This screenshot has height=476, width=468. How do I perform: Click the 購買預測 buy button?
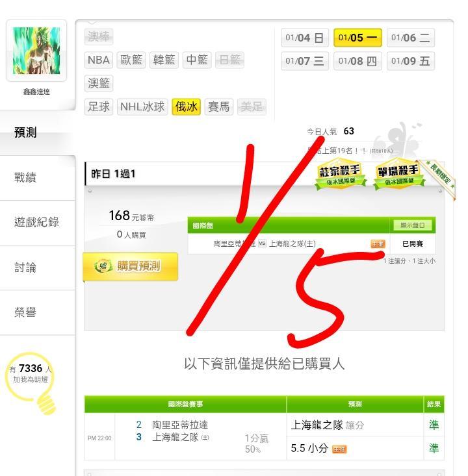[131, 266]
